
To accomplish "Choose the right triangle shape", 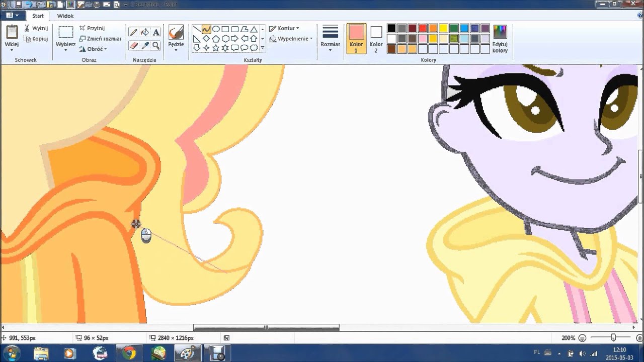I will pos(197,39).
